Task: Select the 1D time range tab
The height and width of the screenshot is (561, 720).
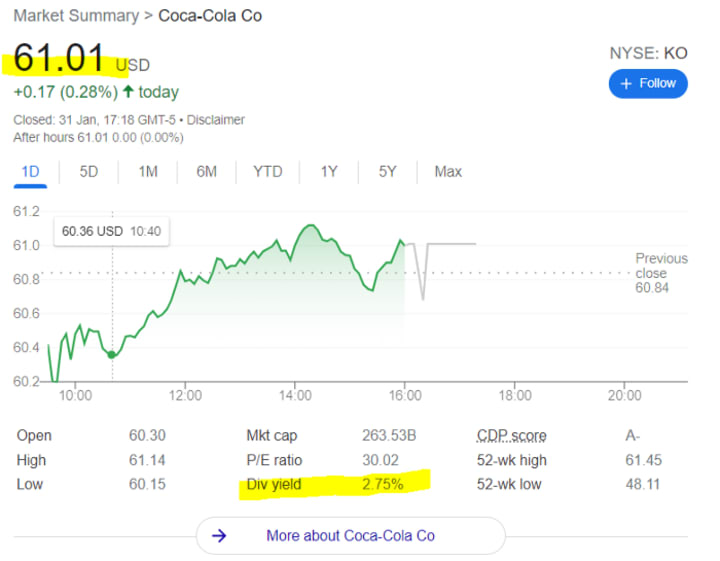Action: click(x=30, y=172)
